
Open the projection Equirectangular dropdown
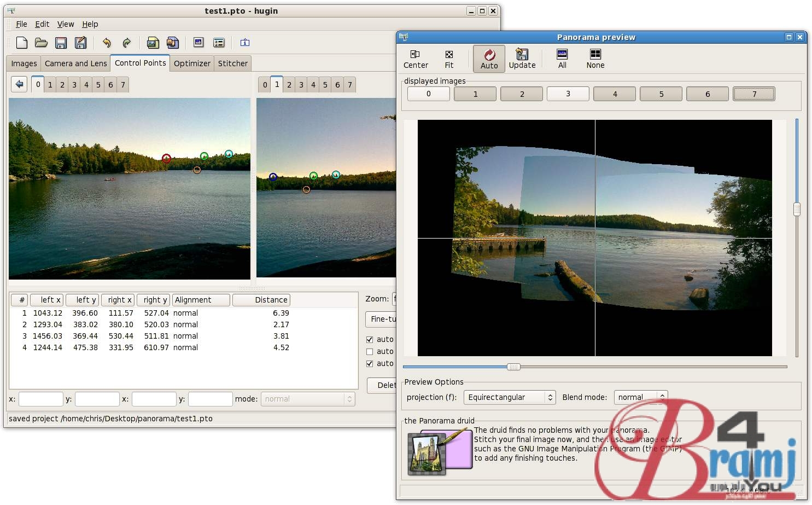[509, 397]
